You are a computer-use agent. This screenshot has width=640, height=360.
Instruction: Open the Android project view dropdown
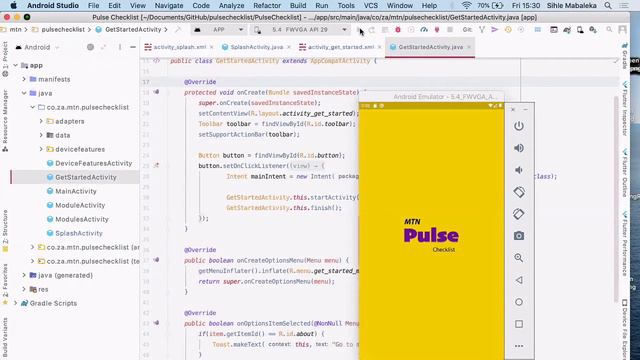pyautogui.click(x=38, y=47)
